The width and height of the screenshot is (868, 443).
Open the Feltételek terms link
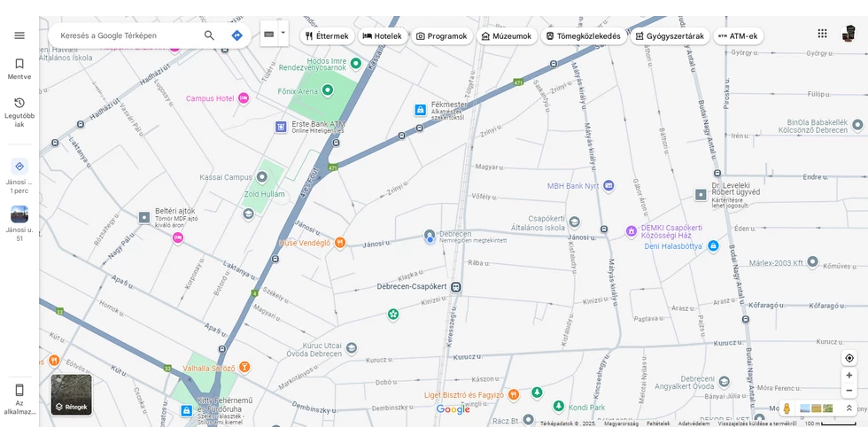[658, 424]
